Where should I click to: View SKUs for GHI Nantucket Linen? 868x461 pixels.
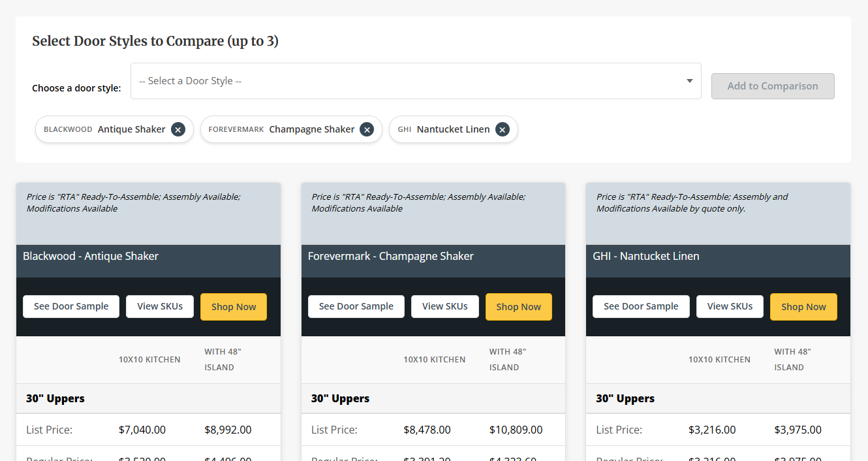[730, 306]
